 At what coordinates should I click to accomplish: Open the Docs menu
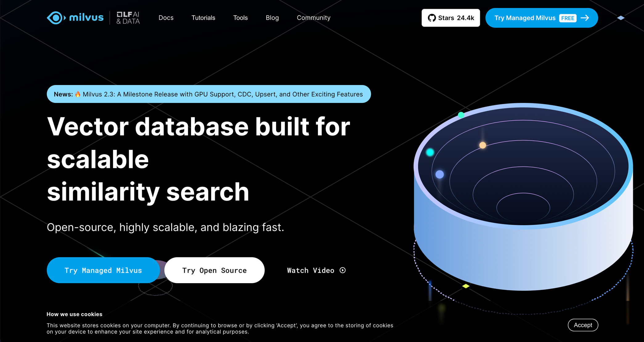point(166,18)
